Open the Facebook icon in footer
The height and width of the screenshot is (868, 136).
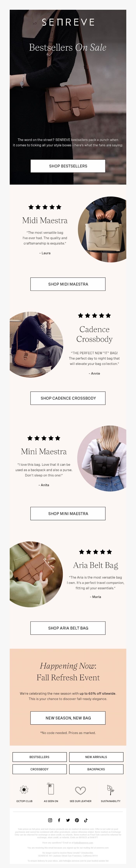pyautogui.click(x=59, y=820)
